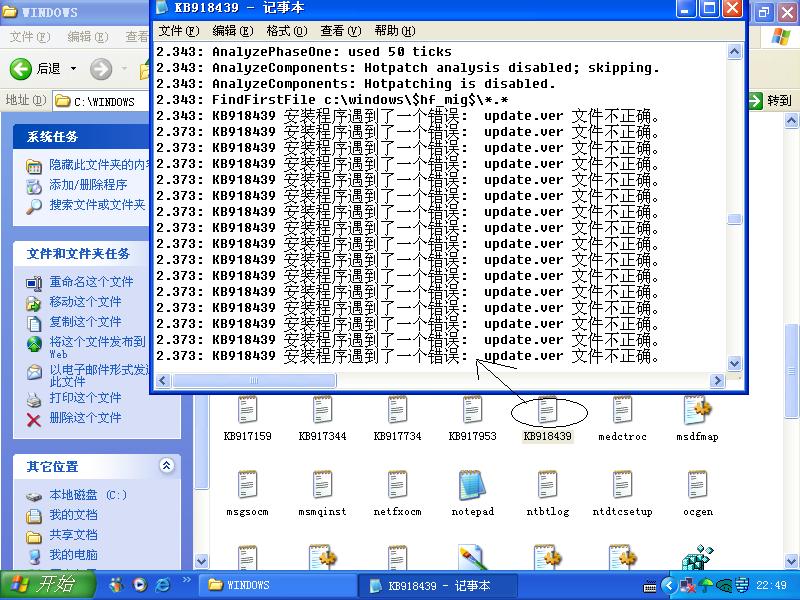This screenshot has height=600, width=800.
Task: Click 隐藏此文件夹的内容 link
Action: point(99,165)
